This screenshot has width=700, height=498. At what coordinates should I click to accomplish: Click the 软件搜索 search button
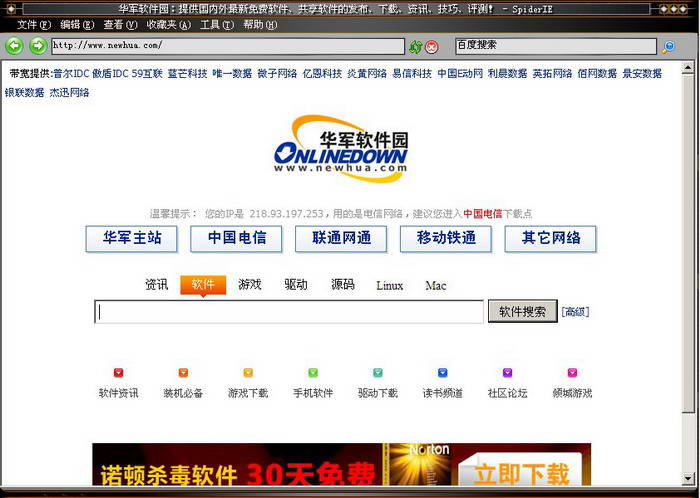pyautogui.click(x=523, y=311)
